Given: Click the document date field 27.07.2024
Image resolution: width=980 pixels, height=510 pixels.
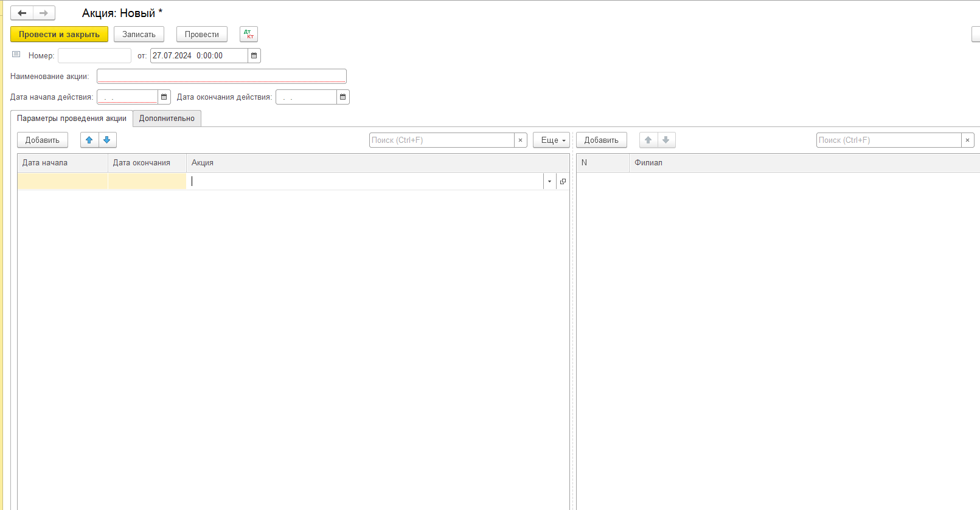Looking at the screenshot, I should point(199,56).
